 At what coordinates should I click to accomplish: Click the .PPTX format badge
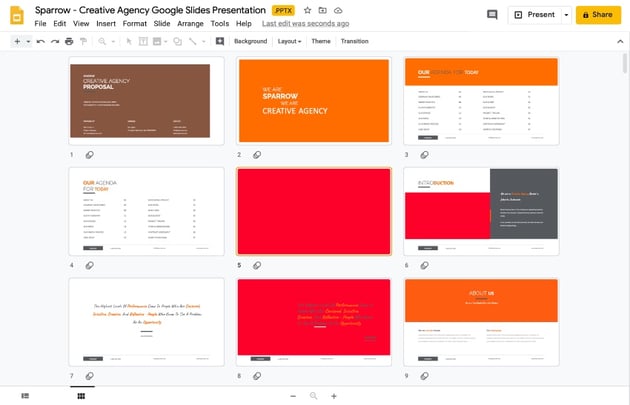[x=283, y=10]
